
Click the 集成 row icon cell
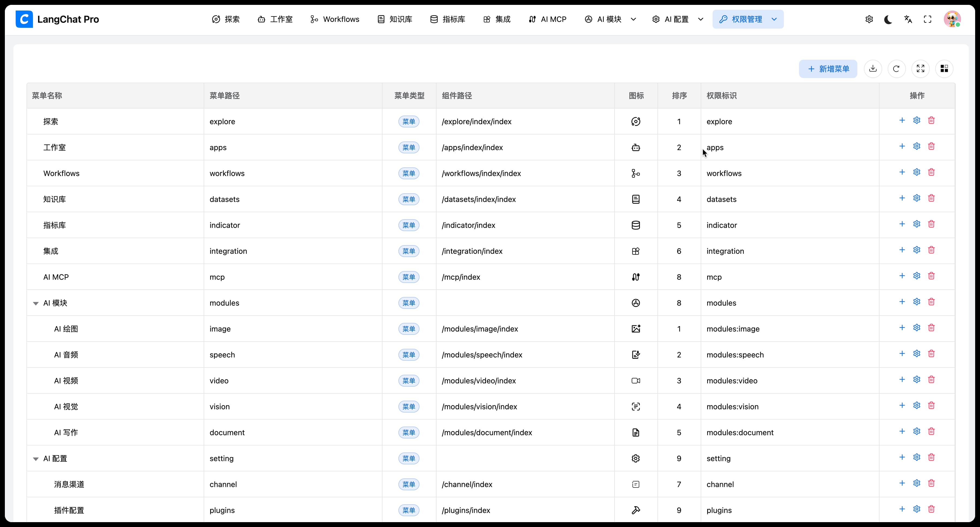click(x=636, y=251)
